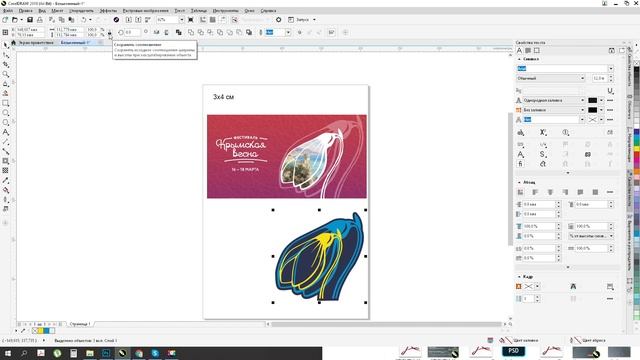Viewport: 640px width, 360px height.
Task: Select the Shape edit tool
Action: 5,55
